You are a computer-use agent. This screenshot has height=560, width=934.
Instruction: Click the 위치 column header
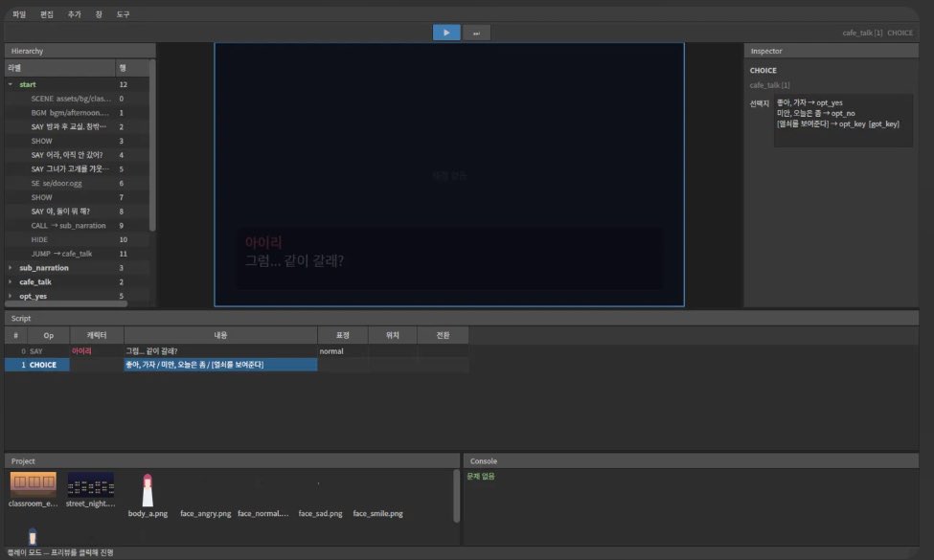click(x=392, y=336)
